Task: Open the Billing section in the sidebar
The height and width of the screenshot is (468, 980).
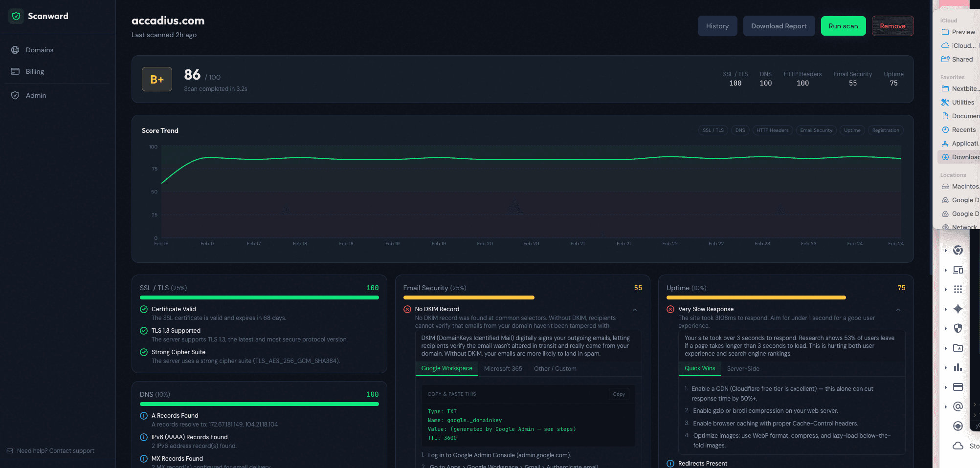Action: [x=35, y=71]
